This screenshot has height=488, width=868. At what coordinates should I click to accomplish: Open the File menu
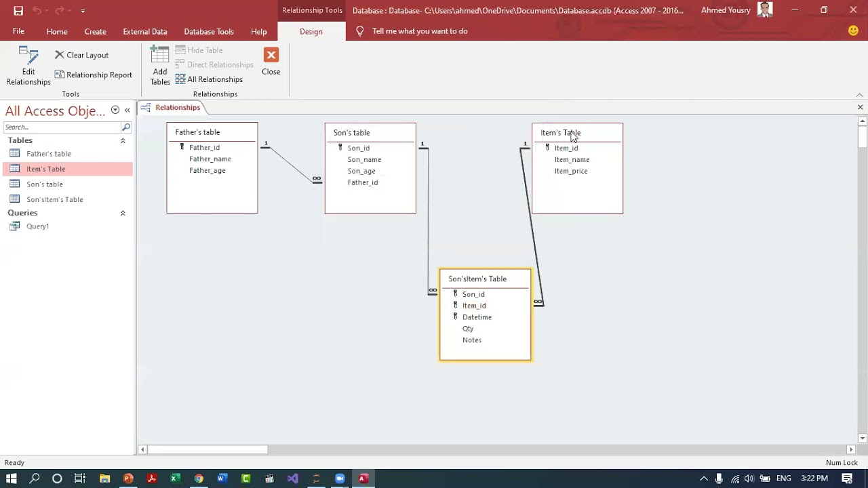coord(18,31)
